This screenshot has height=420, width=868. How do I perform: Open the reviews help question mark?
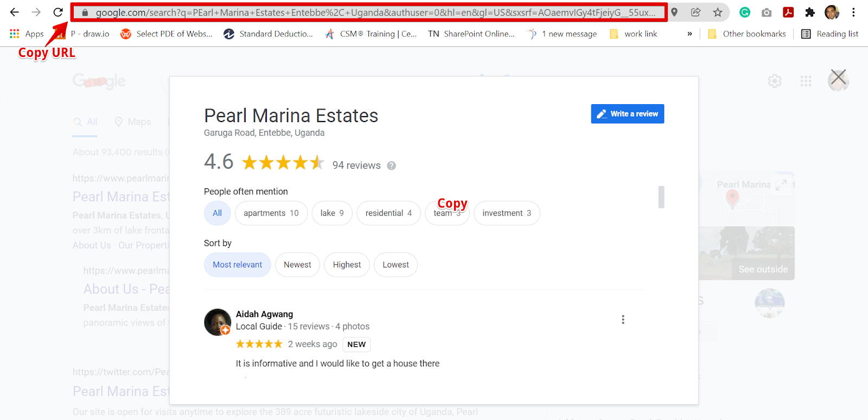[391, 166]
